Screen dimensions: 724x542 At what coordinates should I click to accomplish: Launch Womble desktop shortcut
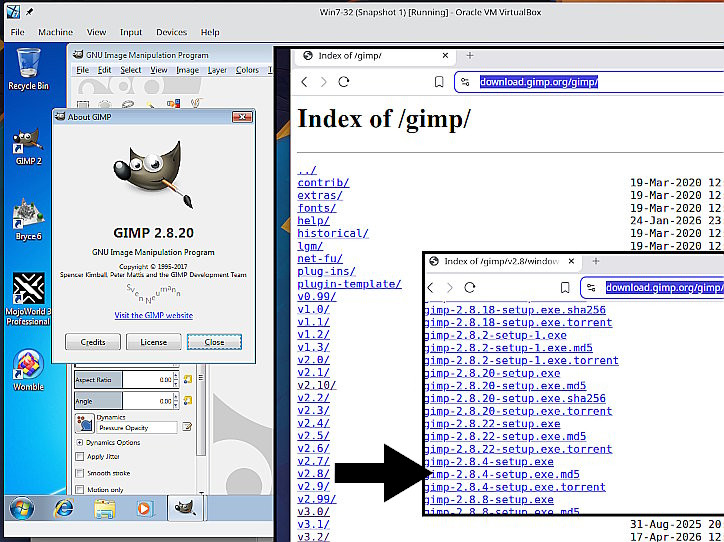point(28,370)
